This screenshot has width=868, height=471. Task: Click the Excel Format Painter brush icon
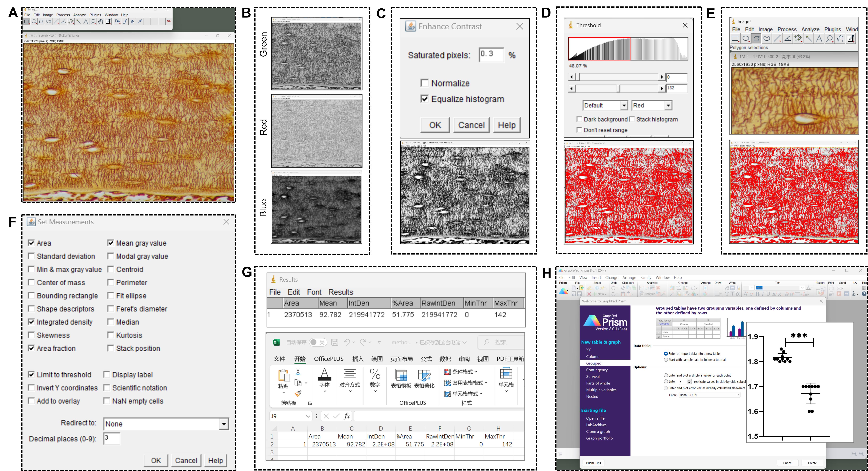click(x=298, y=393)
